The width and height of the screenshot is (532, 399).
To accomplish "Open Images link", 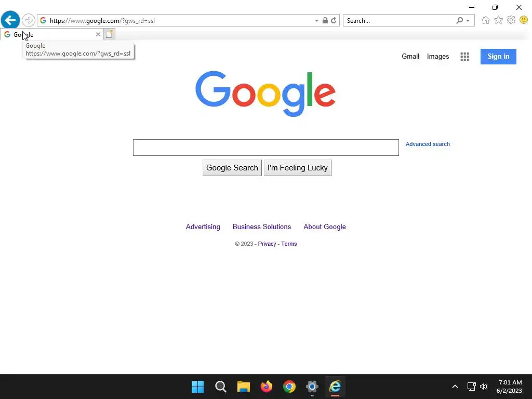I will 437,56.
